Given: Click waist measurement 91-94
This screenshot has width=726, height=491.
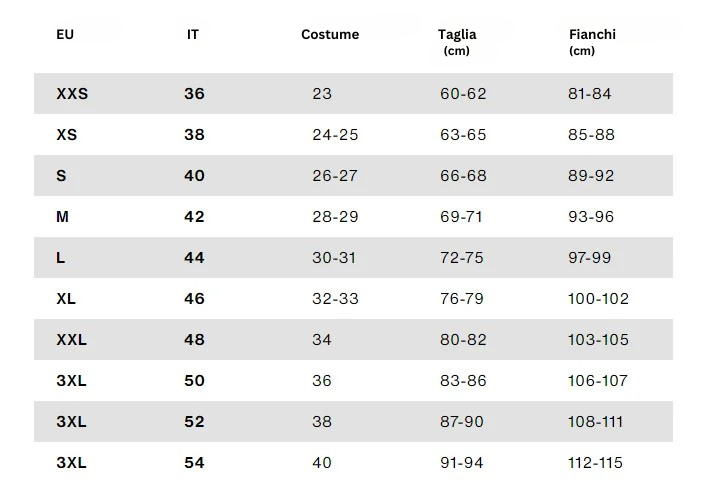Looking at the screenshot, I should pos(462,463).
